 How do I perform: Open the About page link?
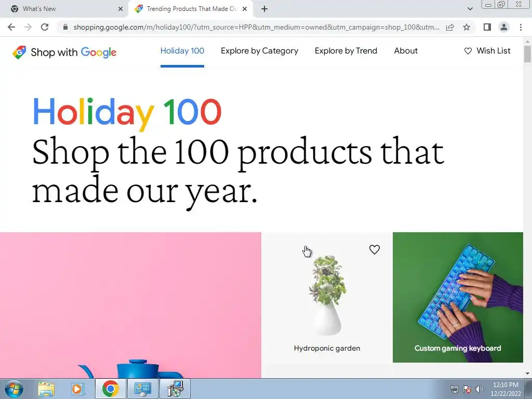pos(406,51)
